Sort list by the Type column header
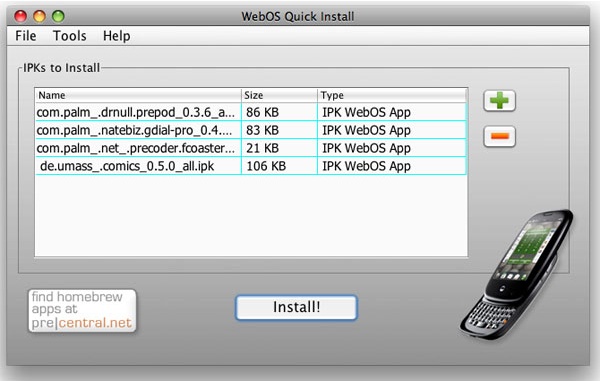Viewport: 600px width, 381px height. point(392,95)
